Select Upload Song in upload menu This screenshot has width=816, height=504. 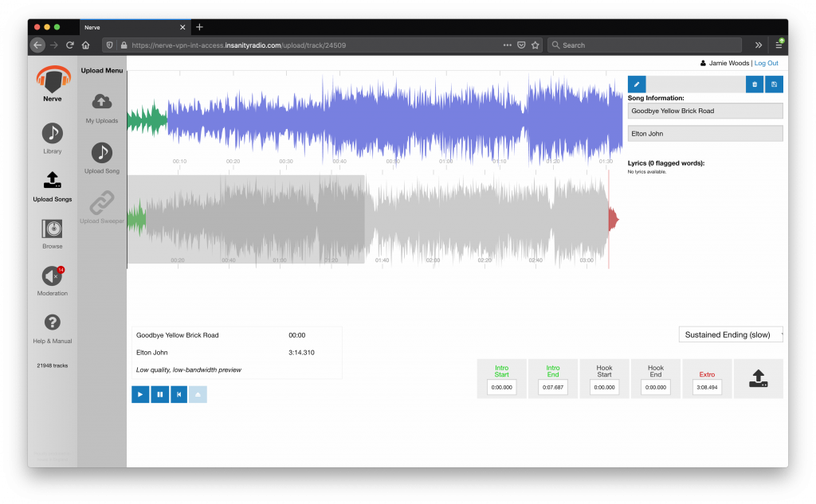click(x=102, y=158)
